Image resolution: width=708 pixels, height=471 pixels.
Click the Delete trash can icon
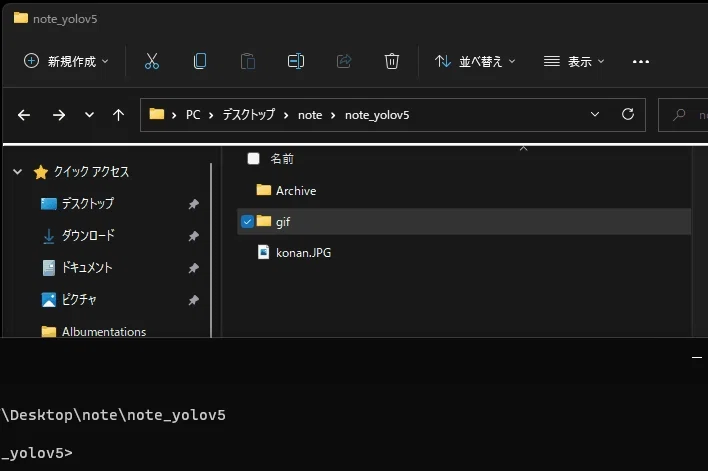(x=391, y=61)
